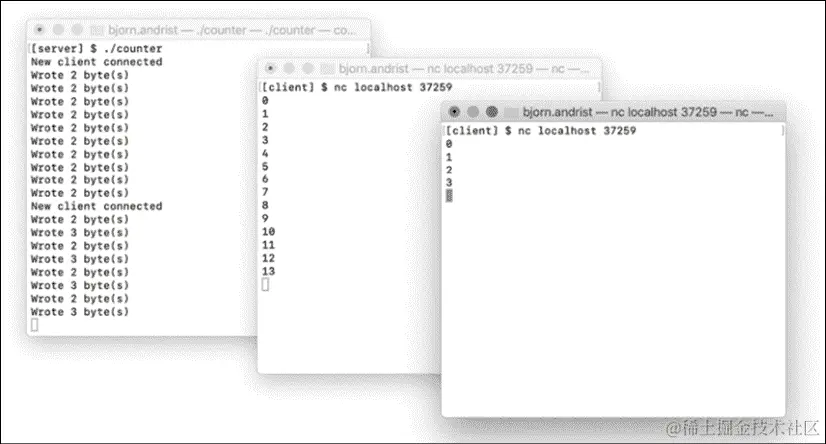Click the empty cursor below 13 in client terminal
The image size is (826, 444).
(265, 284)
